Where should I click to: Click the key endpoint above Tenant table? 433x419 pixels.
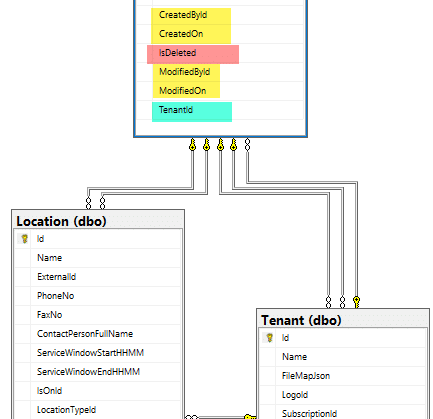coord(356,302)
